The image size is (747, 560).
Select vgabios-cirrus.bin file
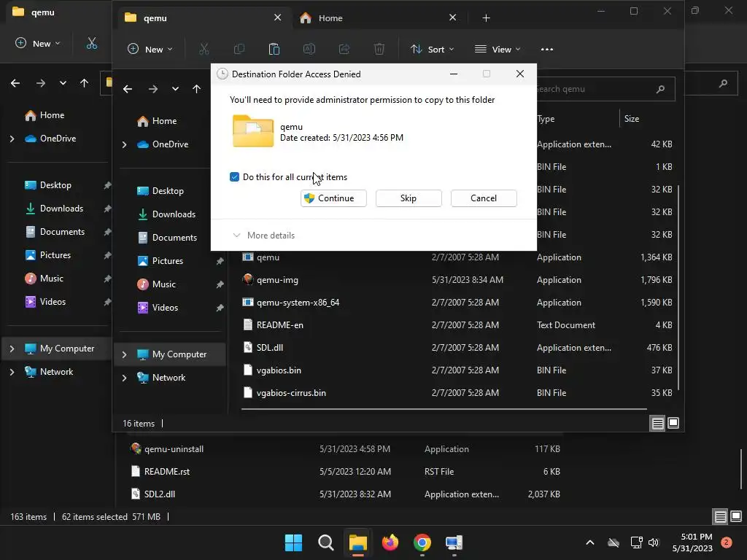tap(291, 393)
